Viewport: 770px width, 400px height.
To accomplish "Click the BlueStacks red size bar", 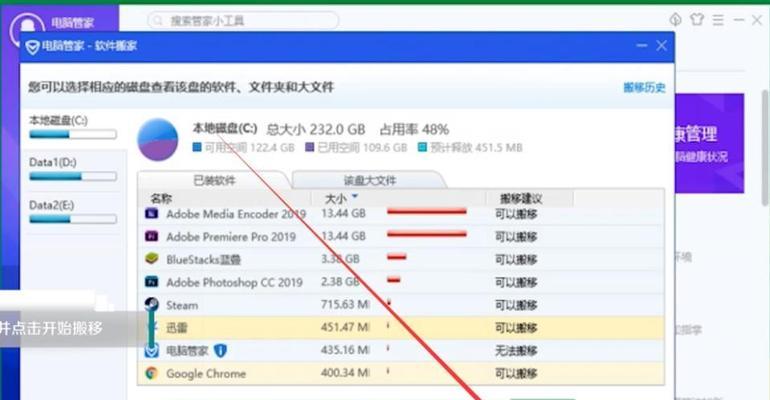I will point(397,257).
